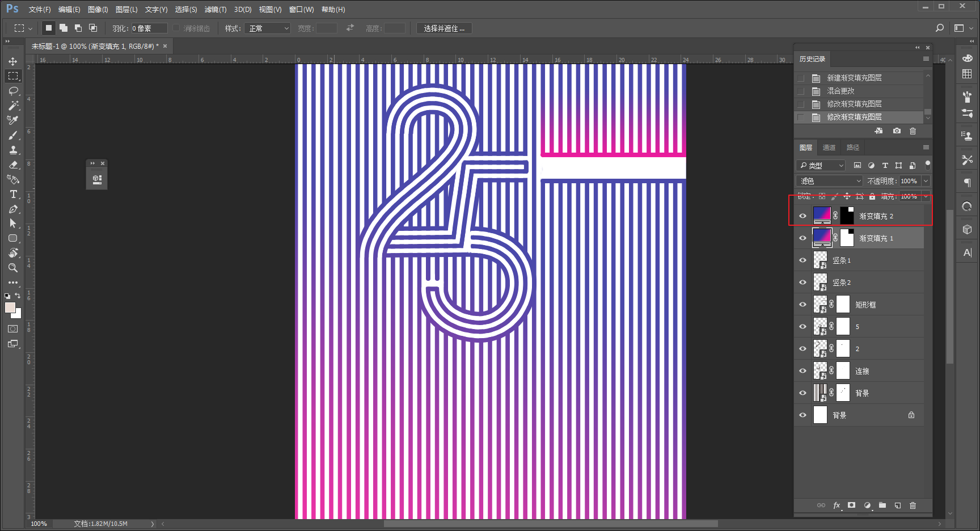Select the Horizontal Type tool
This screenshot has height=531, width=980.
point(13,194)
